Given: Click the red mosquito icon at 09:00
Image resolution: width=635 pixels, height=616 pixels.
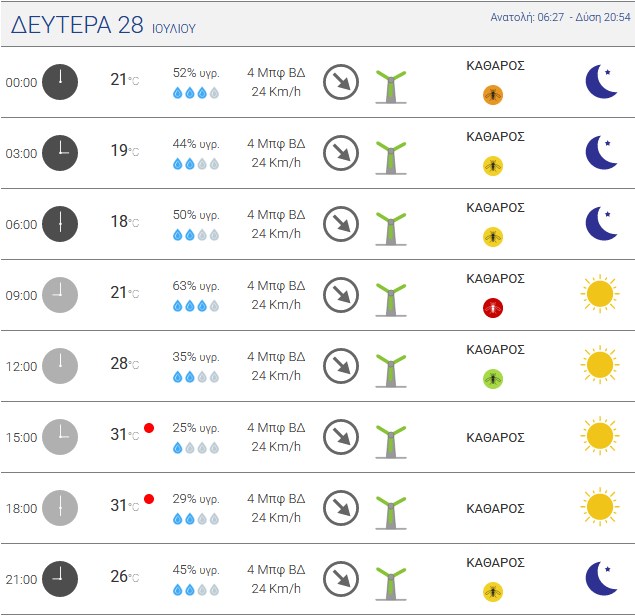Looking at the screenshot, I should click(x=493, y=308).
